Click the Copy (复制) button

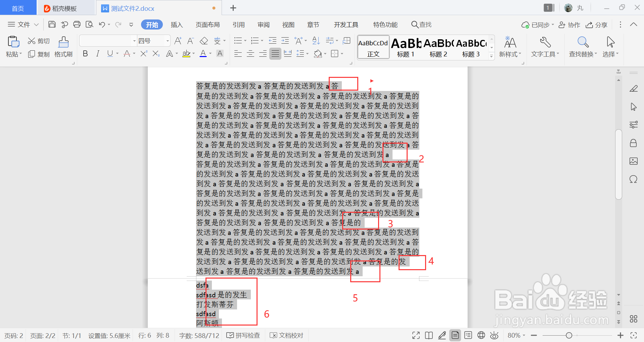click(39, 54)
